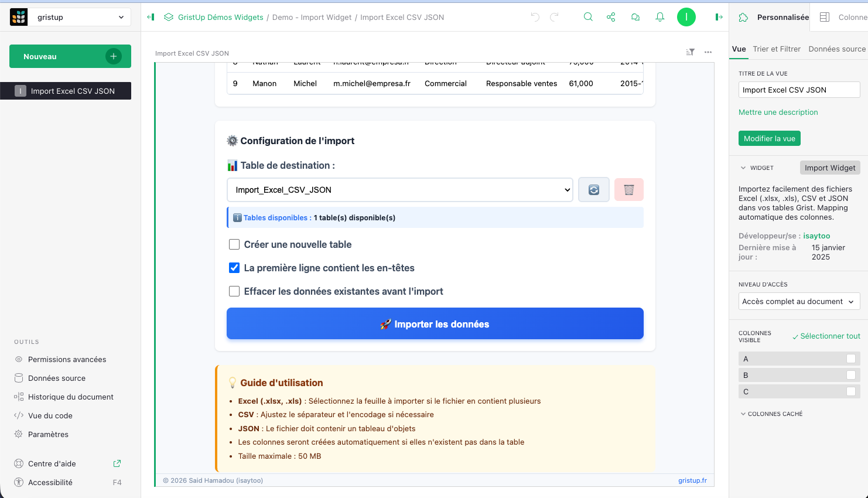Click the refresh tables icon button
Viewport: 868px width, 498px height.
(594, 190)
